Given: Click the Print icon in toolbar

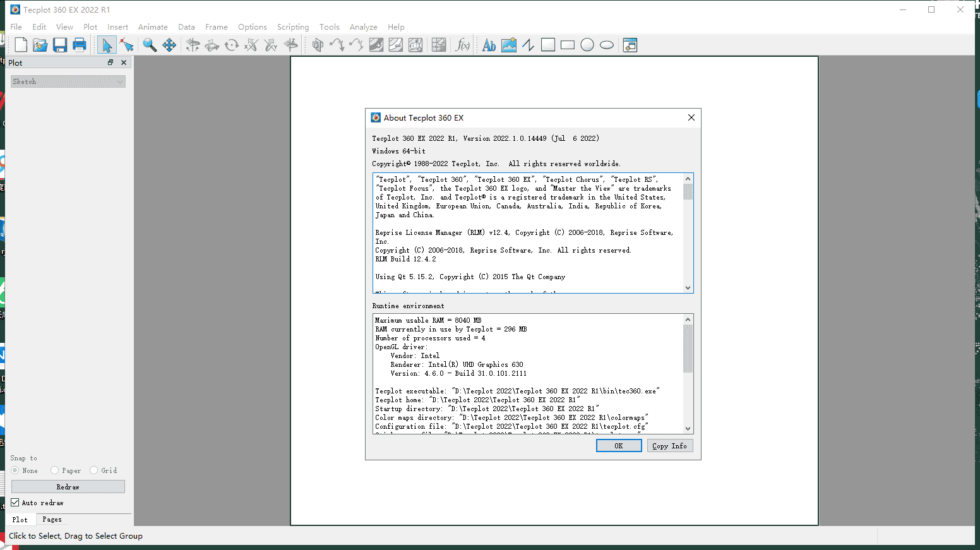Looking at the screenshot, I should click(x=80, y=45).
